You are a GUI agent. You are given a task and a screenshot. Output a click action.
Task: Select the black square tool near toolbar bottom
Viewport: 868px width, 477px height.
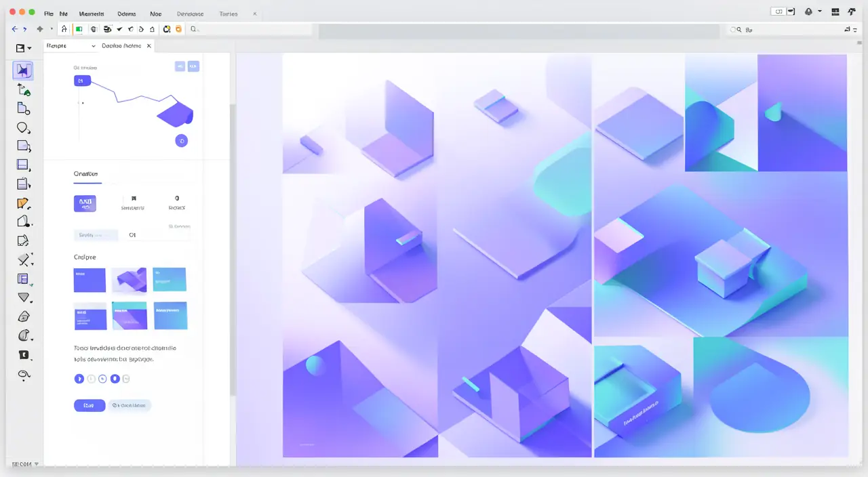(x=24, y=355)
